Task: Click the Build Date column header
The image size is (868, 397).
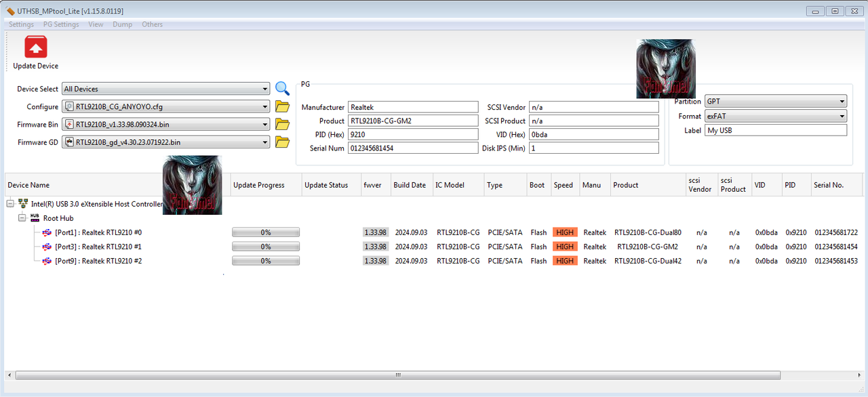Action: [412, 185]
